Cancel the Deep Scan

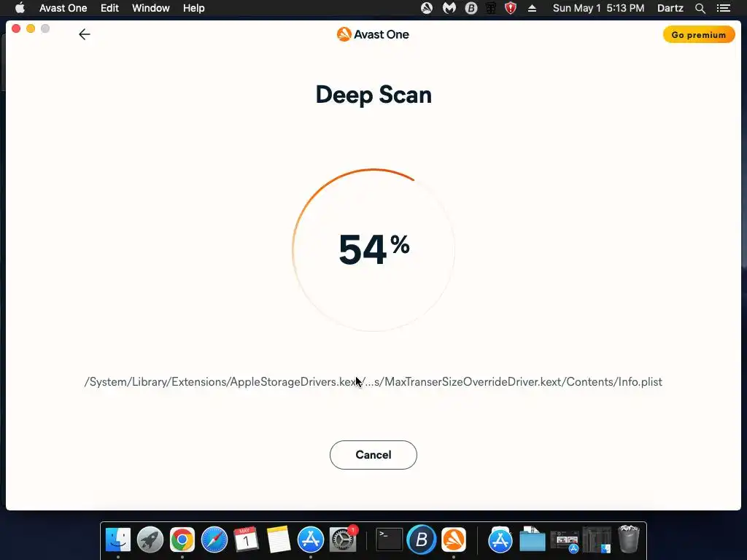pos(373,455)
